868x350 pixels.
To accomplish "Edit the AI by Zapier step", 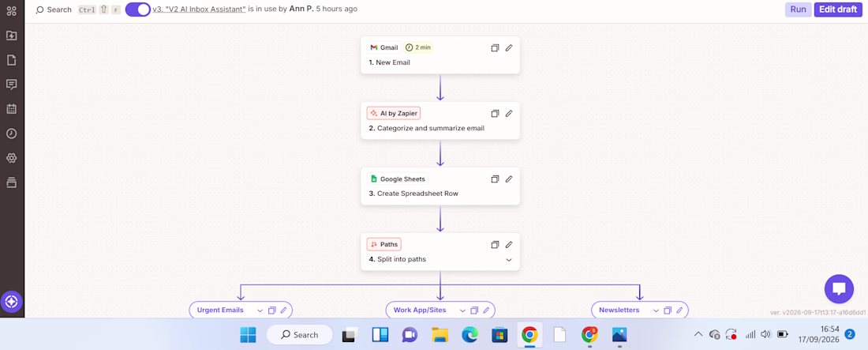I will pyautogui.click(x=509, y=113).
